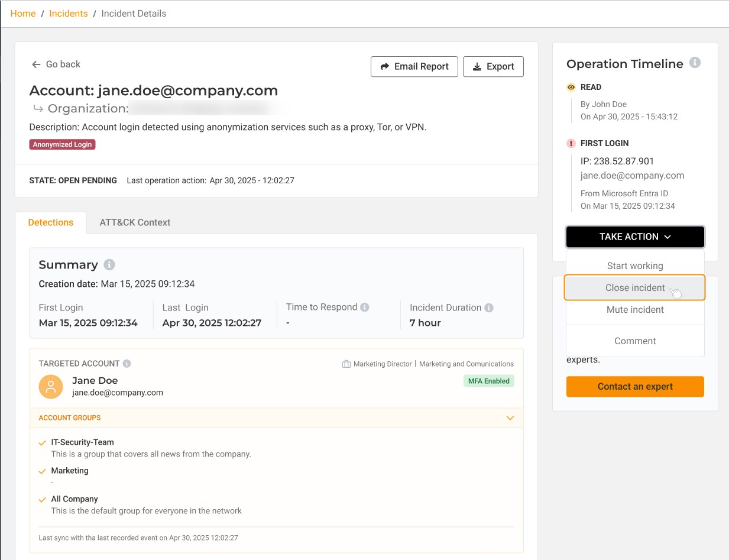The width and height of the screenshot is (729, 560).
Task: Click the Incident Duration value 7 hour
Action: 425,323
